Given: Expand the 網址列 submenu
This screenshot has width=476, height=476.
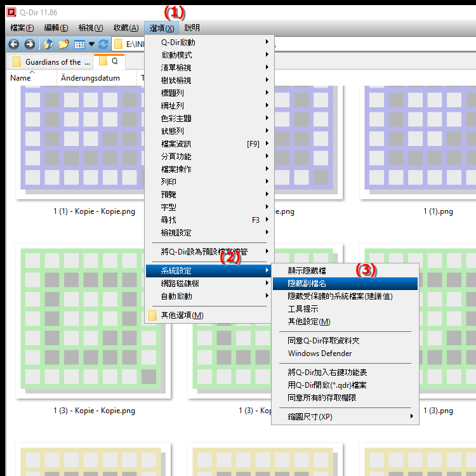Looking at the screenshot, I should 209,105.
